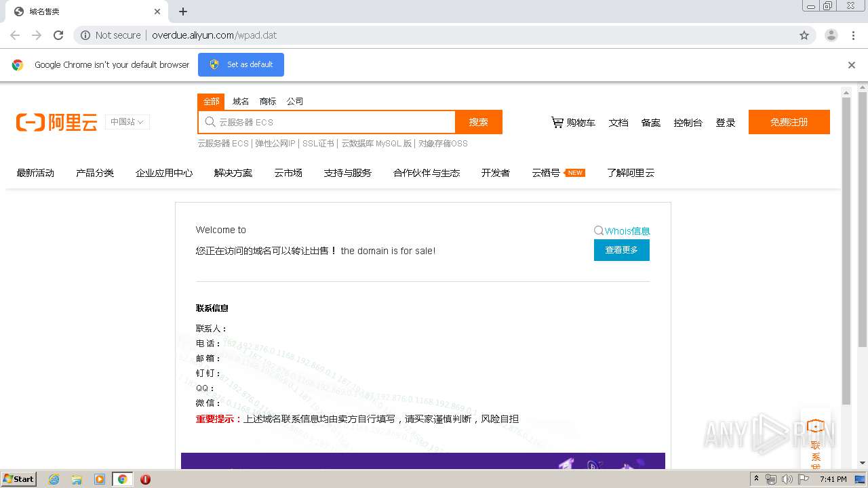Viewport: 868px width, 488px height.
Task: Click the blue 查看更多 button
Action: click(x=622, y=250)
